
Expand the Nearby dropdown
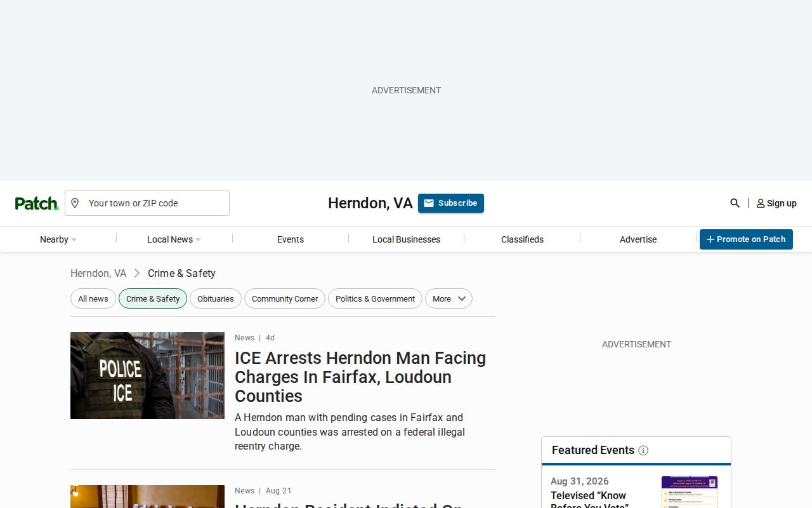[58, 239]
